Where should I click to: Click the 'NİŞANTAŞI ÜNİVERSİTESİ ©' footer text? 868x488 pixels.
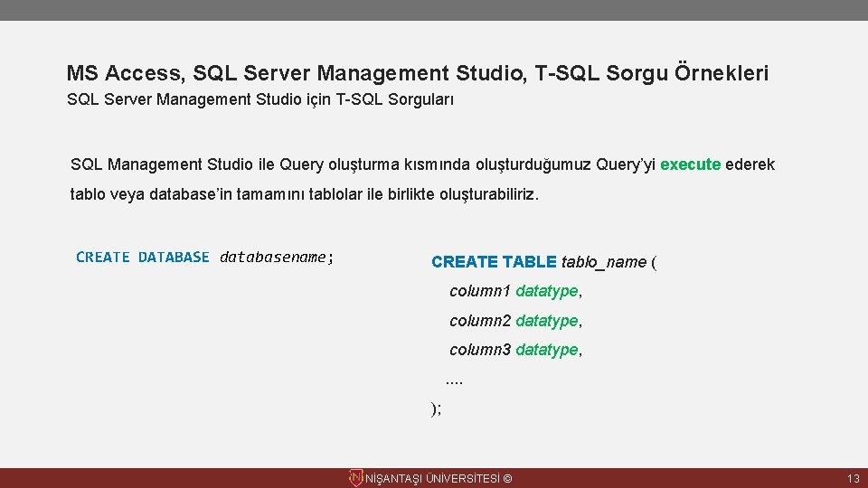(439, 479)
